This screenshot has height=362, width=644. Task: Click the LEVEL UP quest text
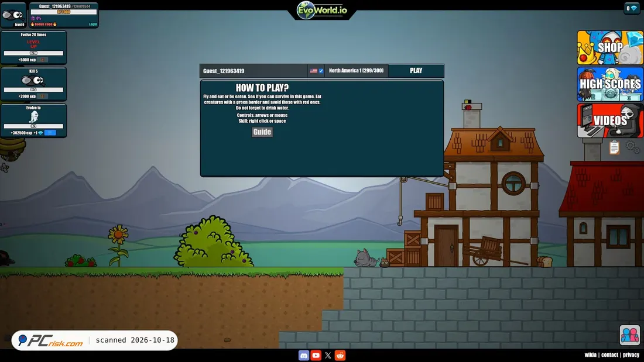(34, 44)
